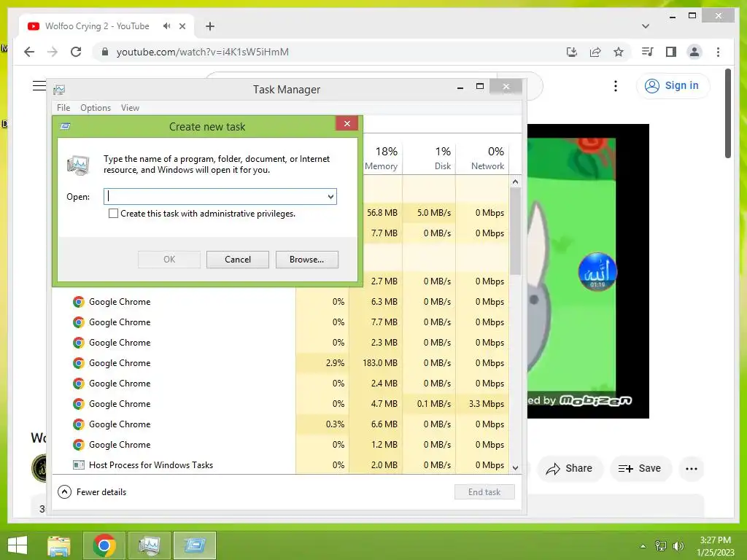
Task: Click Cancel in Create new task dialog
Action: (x=237, y=260)
